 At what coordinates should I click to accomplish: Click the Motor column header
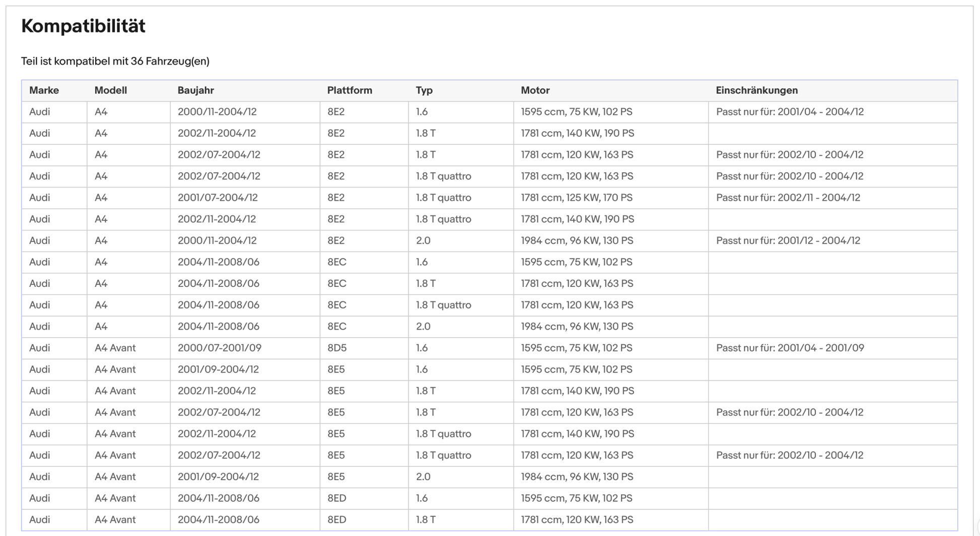(535, 91)
